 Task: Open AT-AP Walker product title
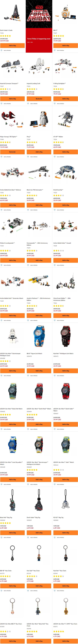[58, 137]
